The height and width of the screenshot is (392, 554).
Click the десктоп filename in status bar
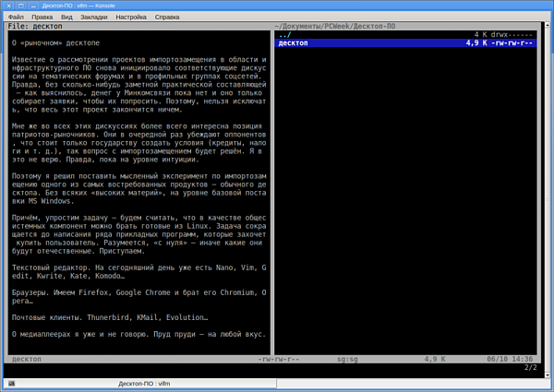point(27,359)
